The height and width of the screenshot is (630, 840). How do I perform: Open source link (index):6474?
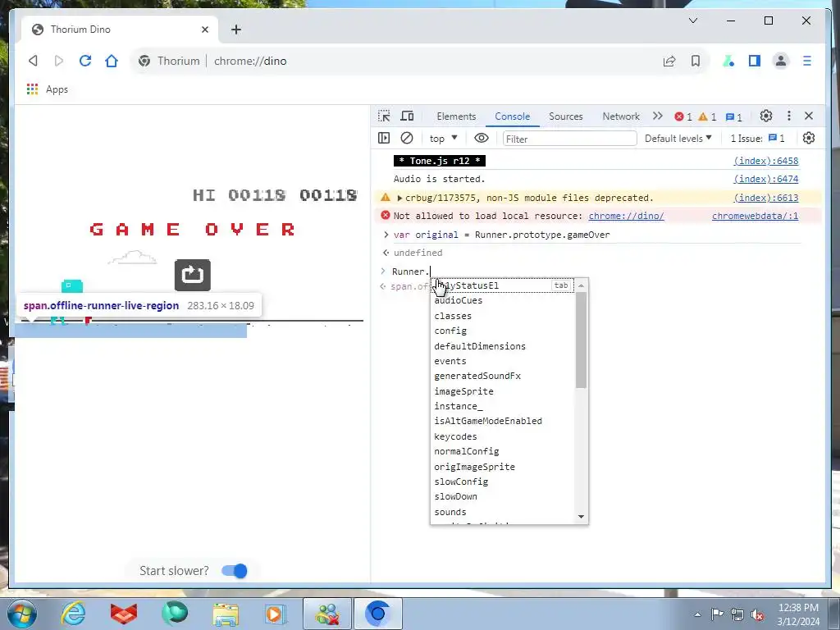point(765,179)
